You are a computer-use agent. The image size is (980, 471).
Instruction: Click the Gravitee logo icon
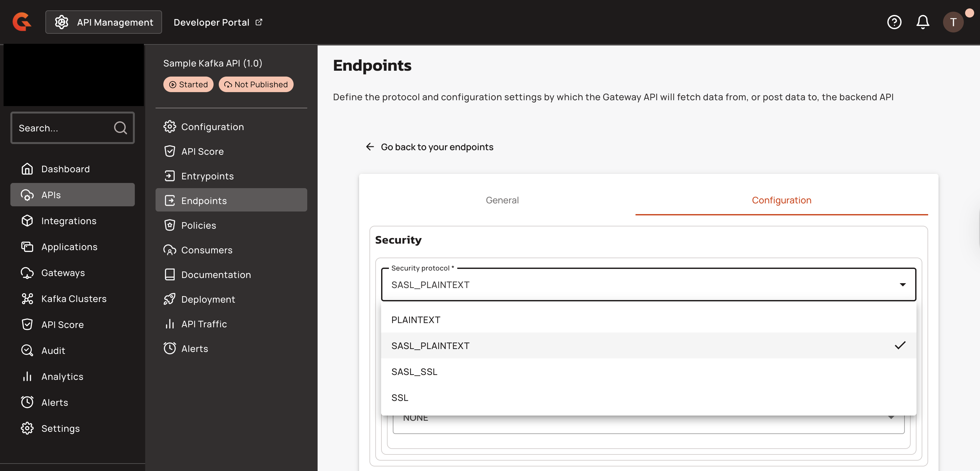(x=22, y=22)
